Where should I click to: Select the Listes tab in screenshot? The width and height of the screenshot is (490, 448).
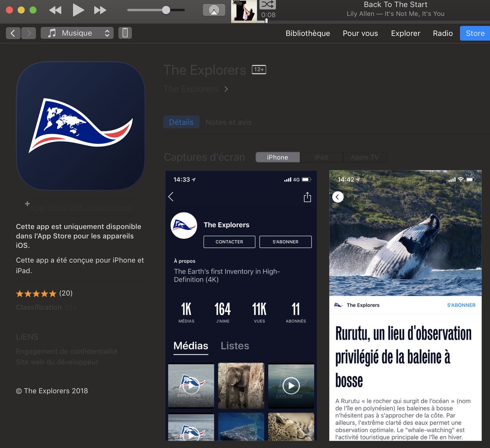(235, 346)
